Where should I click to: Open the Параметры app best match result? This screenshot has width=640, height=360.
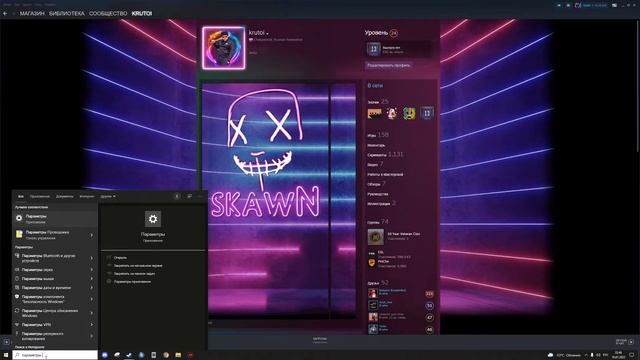pos(55,219)
